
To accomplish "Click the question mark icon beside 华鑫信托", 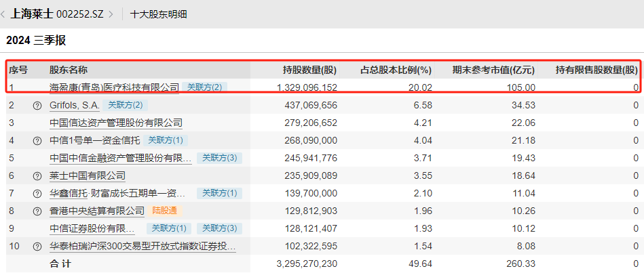I will 37,193.
